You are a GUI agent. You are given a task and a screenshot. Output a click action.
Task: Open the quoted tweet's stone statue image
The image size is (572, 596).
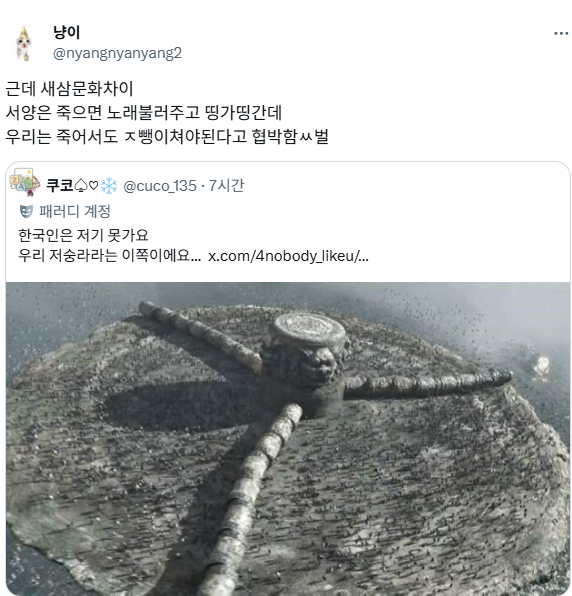click(288, 438)
